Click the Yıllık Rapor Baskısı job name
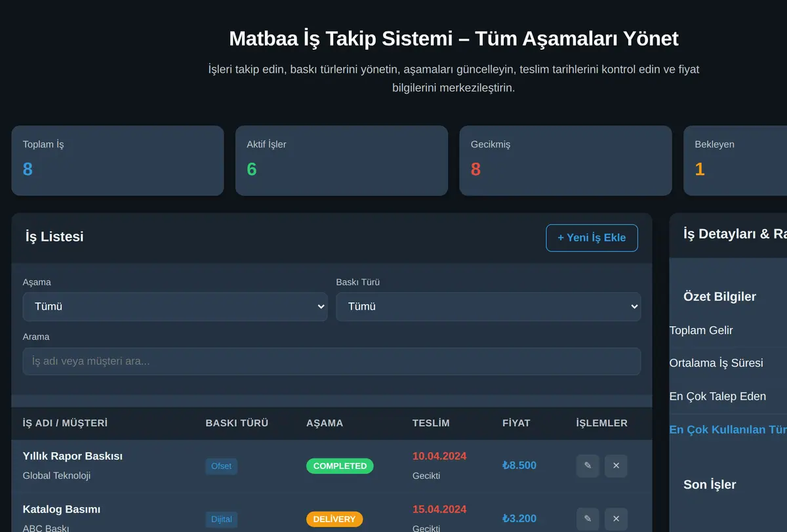The width and height of the screenshot is (787, 532). 73,456
